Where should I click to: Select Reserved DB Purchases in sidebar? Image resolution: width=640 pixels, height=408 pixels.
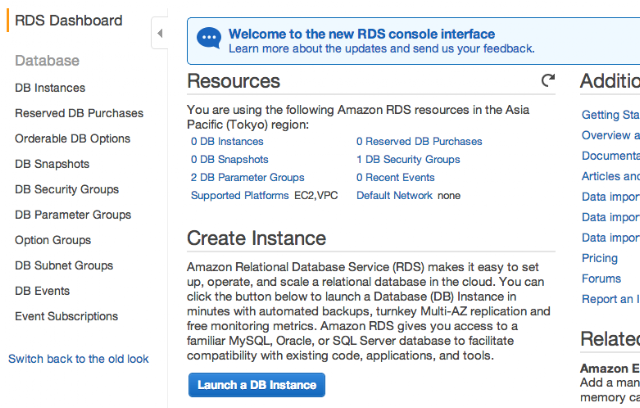(79, 113)
